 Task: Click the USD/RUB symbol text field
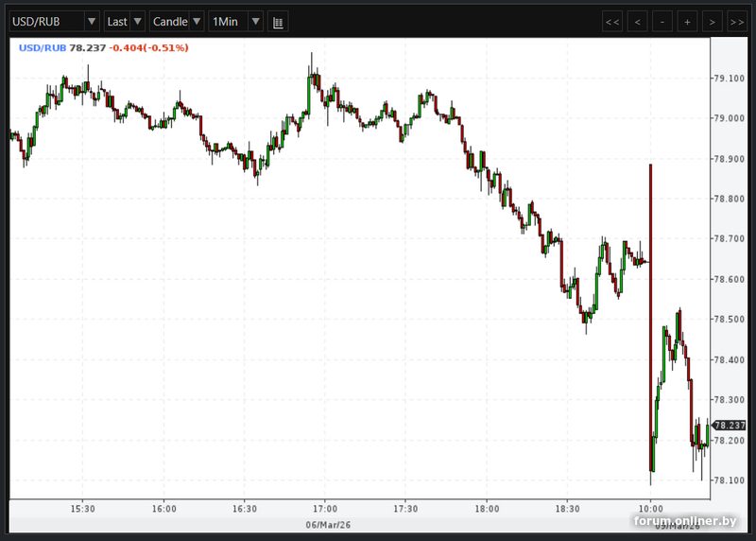(x=46, y=21)
